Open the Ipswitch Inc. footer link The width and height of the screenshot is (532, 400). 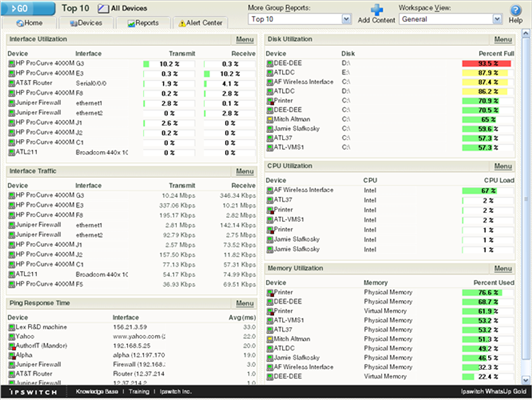click(x=176, y=392)
